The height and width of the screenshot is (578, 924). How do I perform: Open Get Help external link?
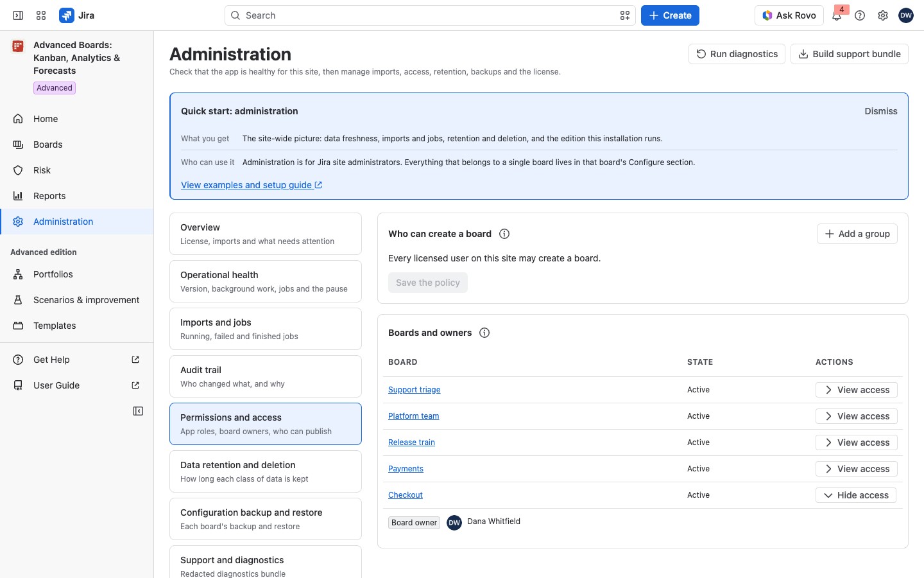click(x=77, y=360)
